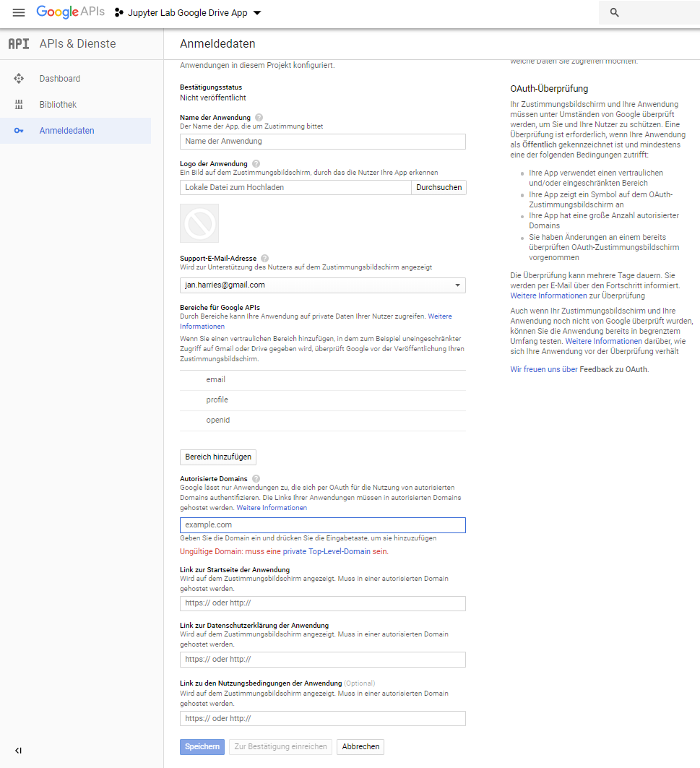Click the profile scope row
Image resolution: width=700 pixels, height=768 pixels.
(x=322, y=400)
